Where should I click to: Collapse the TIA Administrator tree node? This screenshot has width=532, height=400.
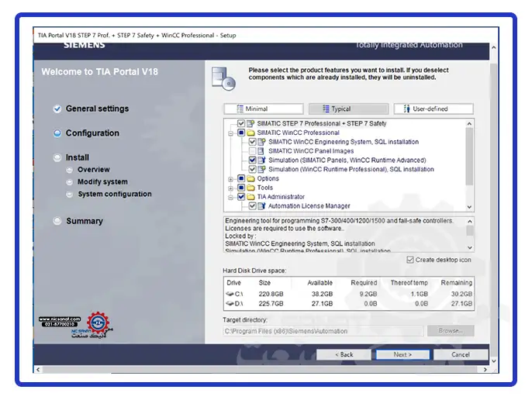pyautogui.click(x=231, y=198)
